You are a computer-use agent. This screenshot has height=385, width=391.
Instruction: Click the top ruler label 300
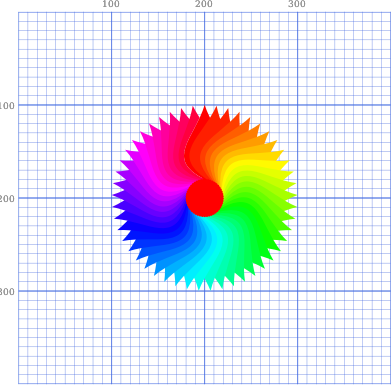tap(297, 4)
